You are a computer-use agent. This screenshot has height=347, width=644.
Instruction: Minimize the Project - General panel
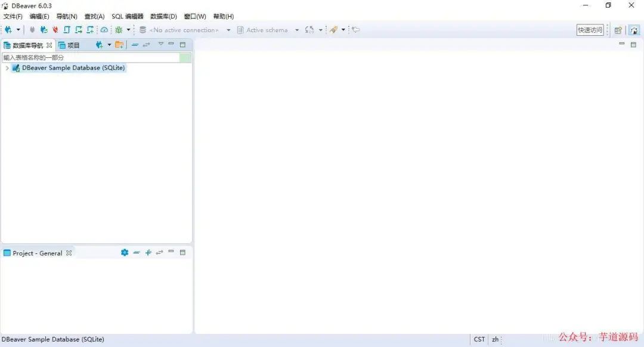click(x=171, y=252)
